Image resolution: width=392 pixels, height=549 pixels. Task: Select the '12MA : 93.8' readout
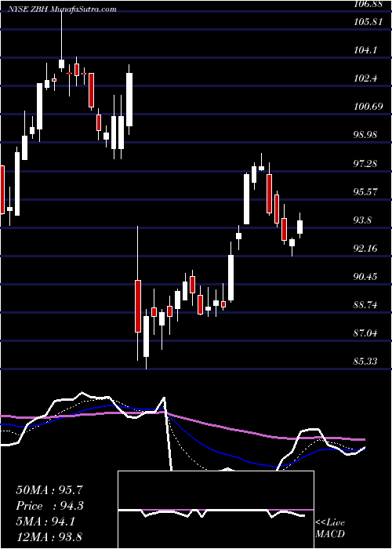[49, 536]
